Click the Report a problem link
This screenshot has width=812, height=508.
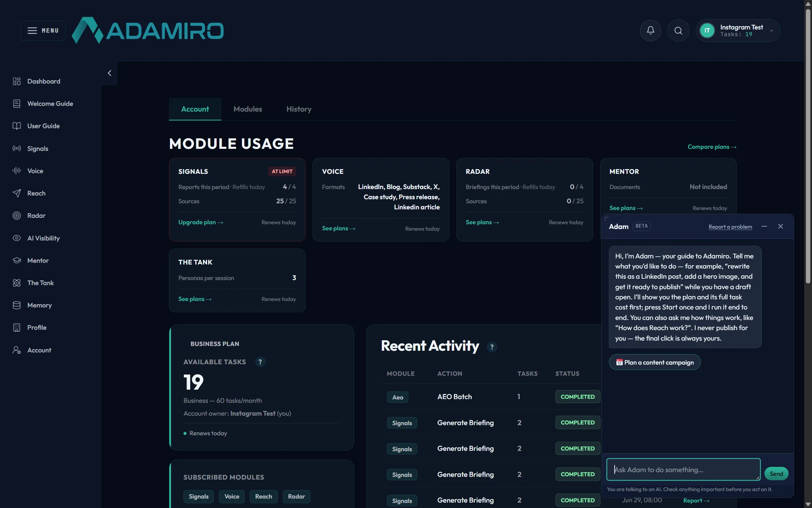pyautogui.click(x=730, y=227)
